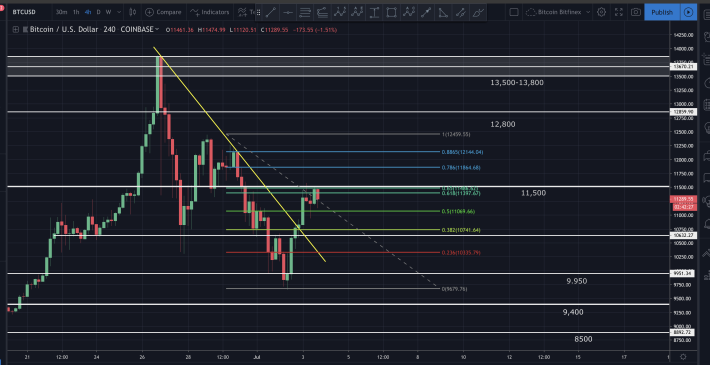Open select layout square icon
710x365 pixels.
pyautogui.click(x=513, y=12)
